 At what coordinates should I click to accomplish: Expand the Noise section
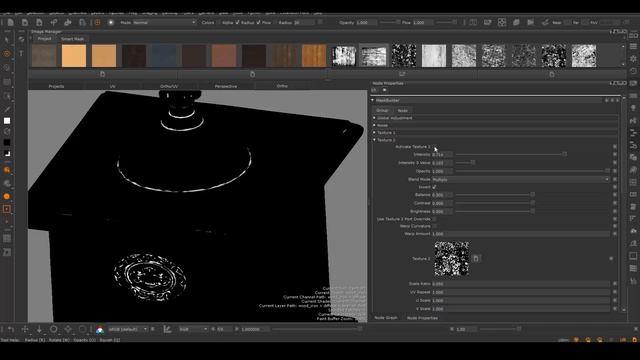tap(374, 125)
